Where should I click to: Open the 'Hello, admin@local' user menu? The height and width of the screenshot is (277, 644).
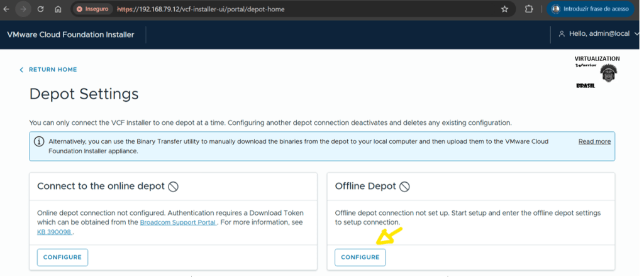coord(594,34)
